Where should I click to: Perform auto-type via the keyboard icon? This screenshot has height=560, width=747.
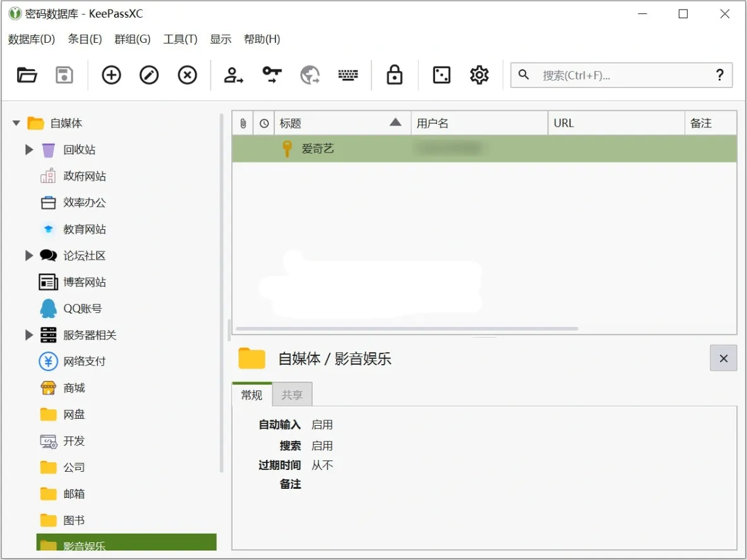(x=348, y=75)
